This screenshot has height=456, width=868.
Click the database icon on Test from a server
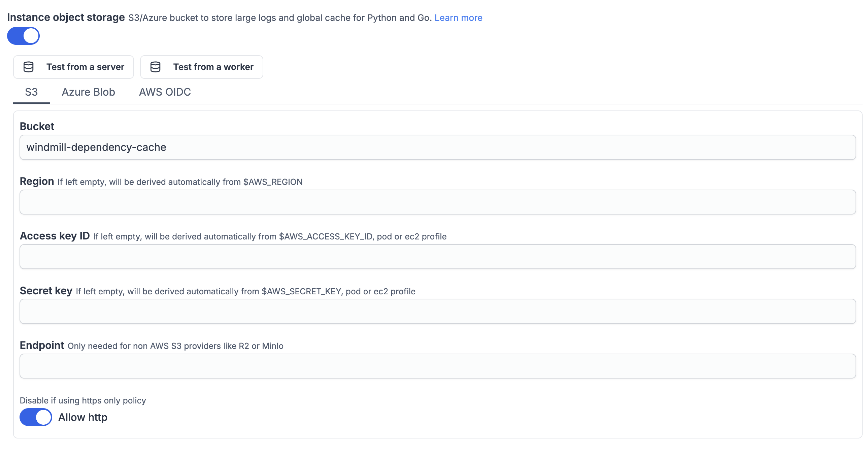[29, 67]
